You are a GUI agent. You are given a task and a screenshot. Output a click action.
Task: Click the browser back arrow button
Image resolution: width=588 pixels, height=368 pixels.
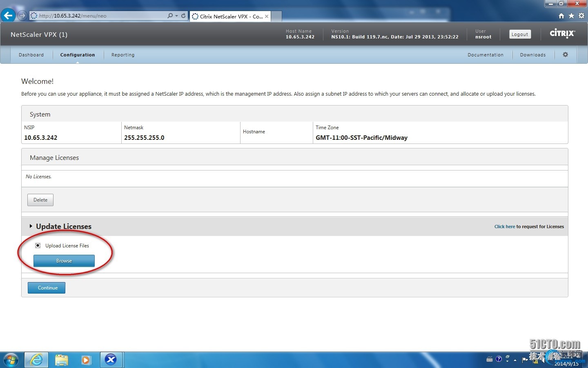[8, 16]
